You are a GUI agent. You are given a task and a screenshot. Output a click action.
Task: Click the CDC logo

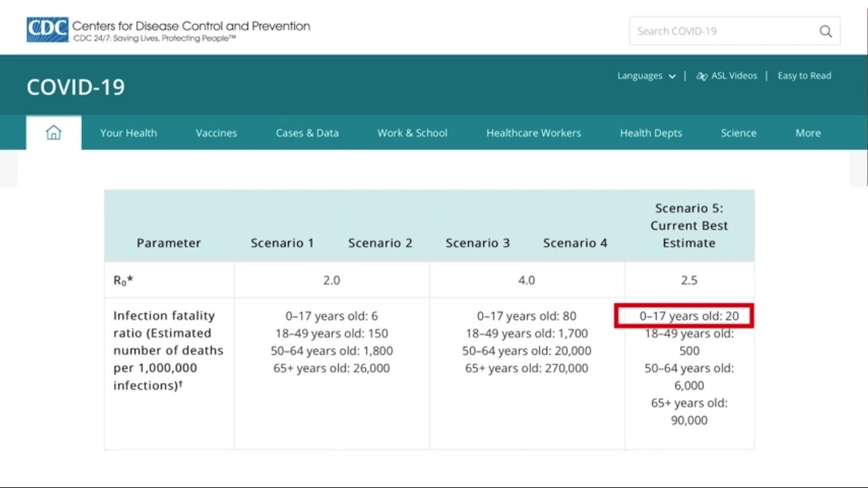(47, 30)
